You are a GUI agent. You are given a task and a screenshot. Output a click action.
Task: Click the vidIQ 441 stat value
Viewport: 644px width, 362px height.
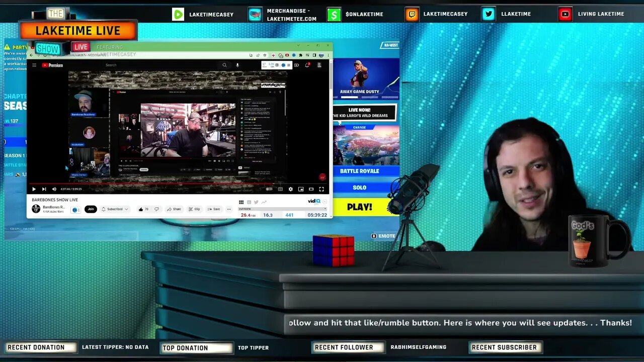289,215
